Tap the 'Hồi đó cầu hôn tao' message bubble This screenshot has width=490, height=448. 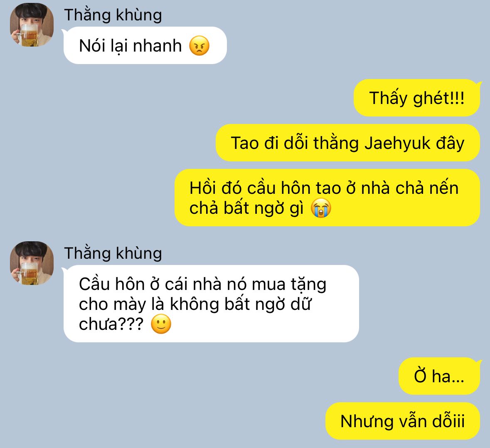(327, 198)
